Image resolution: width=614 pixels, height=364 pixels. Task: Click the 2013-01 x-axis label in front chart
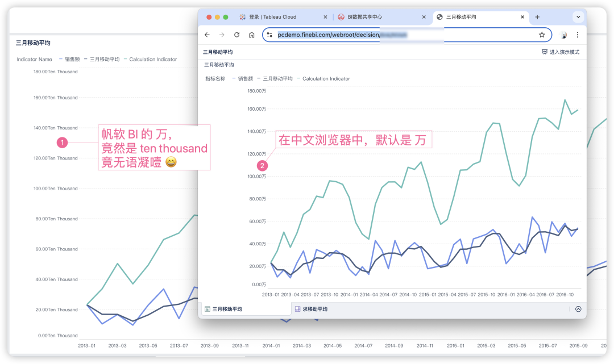click(271, 294)
